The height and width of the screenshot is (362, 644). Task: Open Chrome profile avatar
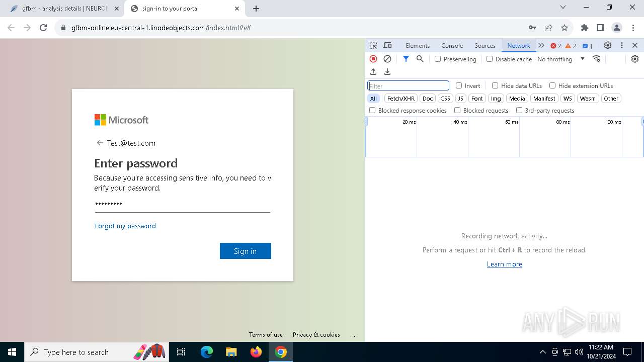point(617,28)
